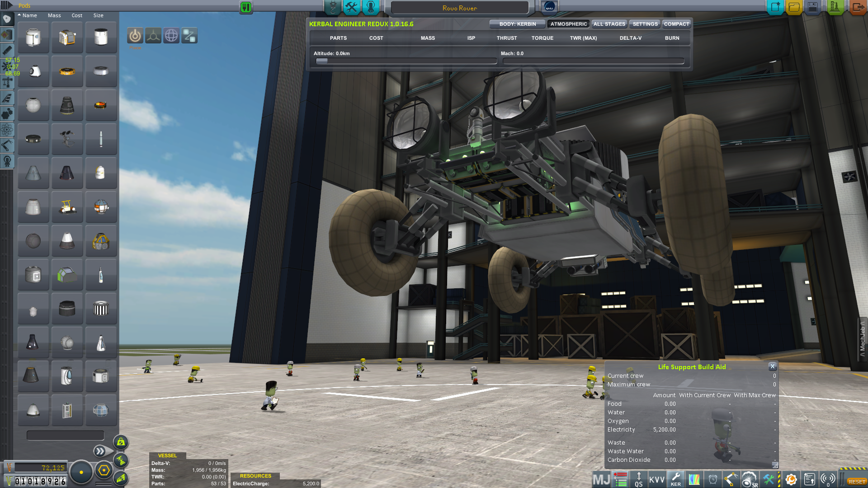The image size is (868, 488).
Task: Launch the vessel with green launch button
Action: 835,7
